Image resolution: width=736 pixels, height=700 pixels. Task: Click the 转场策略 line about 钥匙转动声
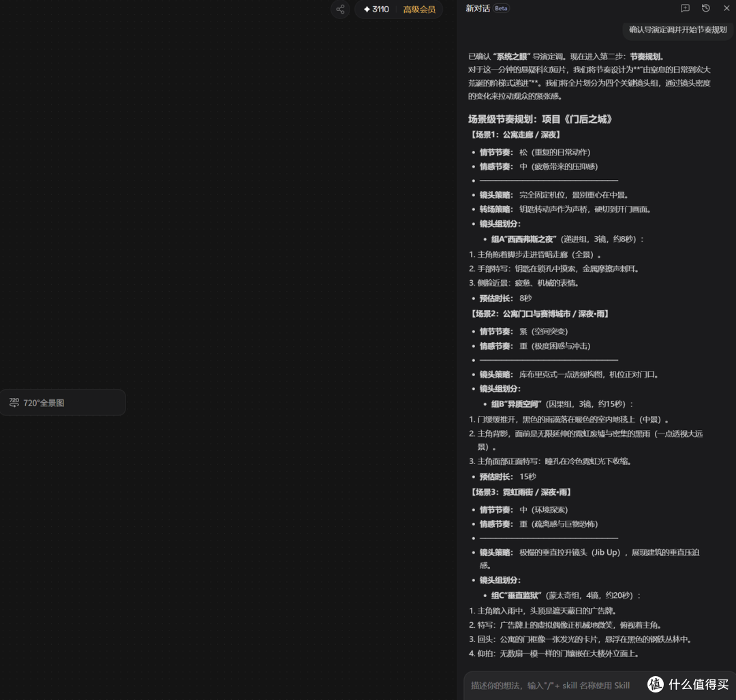coord(565,209)
